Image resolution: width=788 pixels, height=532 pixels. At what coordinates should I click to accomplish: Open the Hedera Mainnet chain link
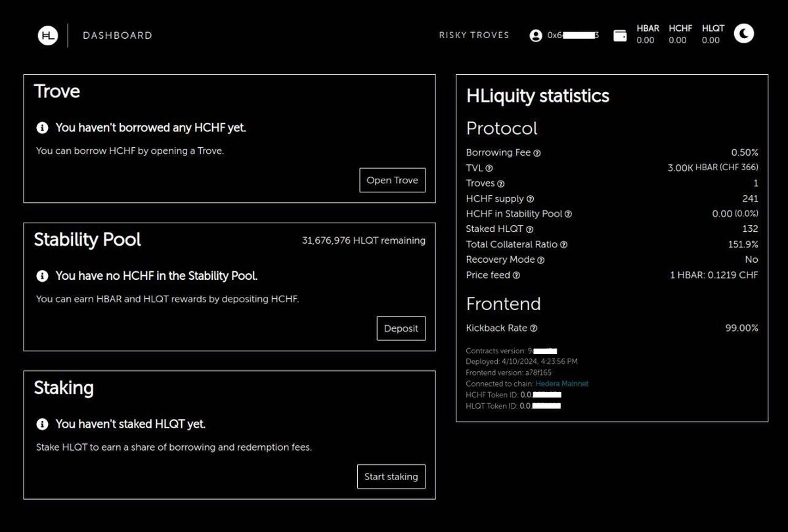562,384
